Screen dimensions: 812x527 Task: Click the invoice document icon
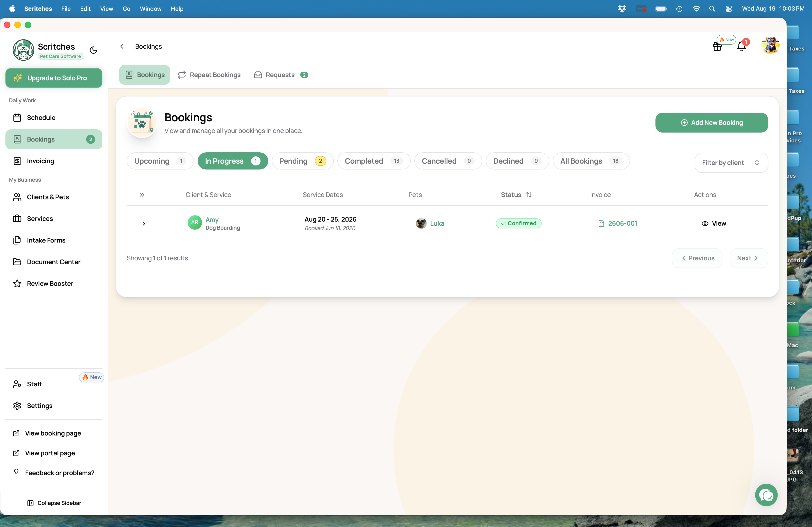point(601,224)
